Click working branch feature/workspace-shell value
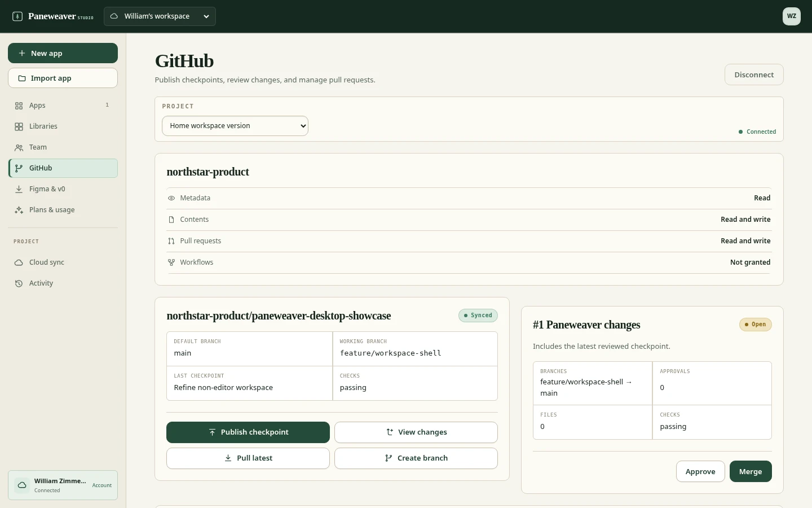The width and height of the screenshot is (812, 508). [390, 353]
